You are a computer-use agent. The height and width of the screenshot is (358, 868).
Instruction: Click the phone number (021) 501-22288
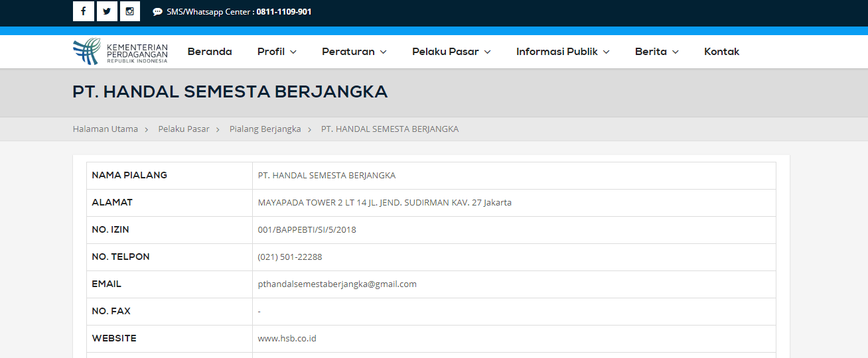point(290,257)
